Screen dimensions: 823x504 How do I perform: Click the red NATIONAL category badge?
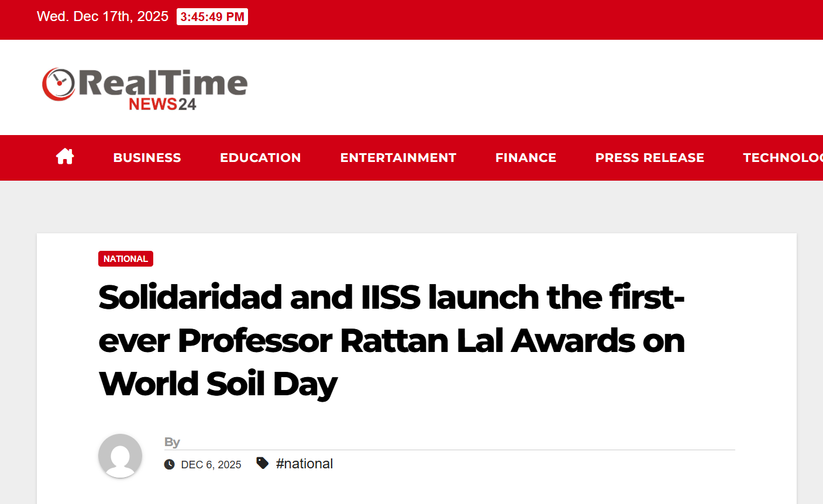(125, 258)
